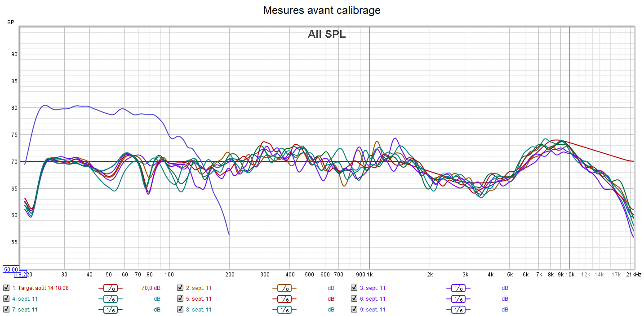Screen dimensions: 644x316
Task: Click the blue 1/6 smoothing icon of trace 9
Action: 458,310
